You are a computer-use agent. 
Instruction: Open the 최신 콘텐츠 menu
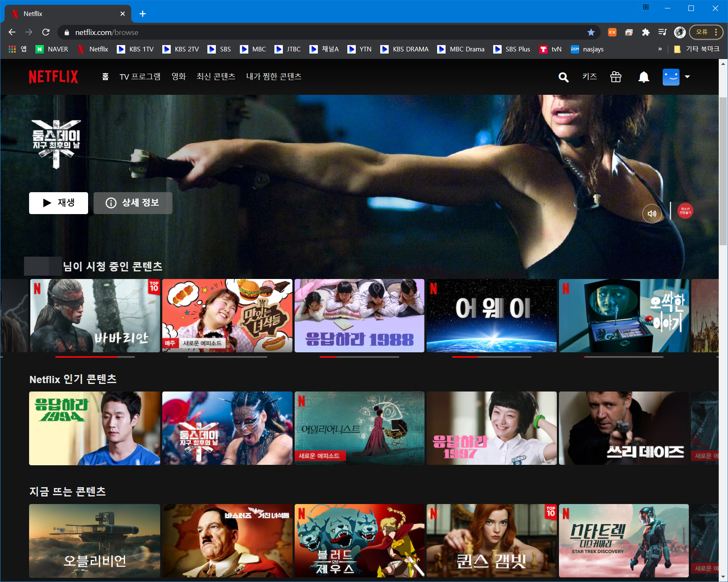pyautogui.click(x=216, y=77)
